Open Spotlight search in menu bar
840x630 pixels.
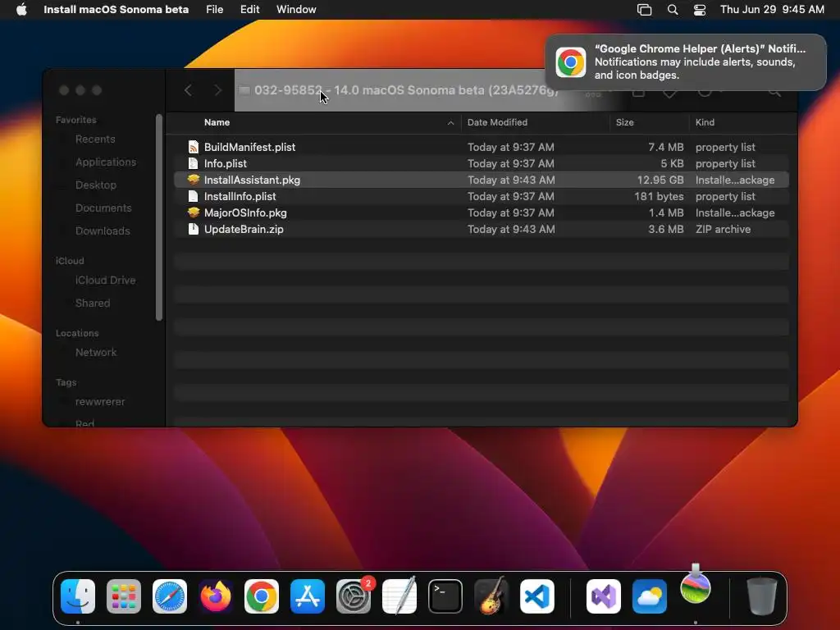click(673, 10)
